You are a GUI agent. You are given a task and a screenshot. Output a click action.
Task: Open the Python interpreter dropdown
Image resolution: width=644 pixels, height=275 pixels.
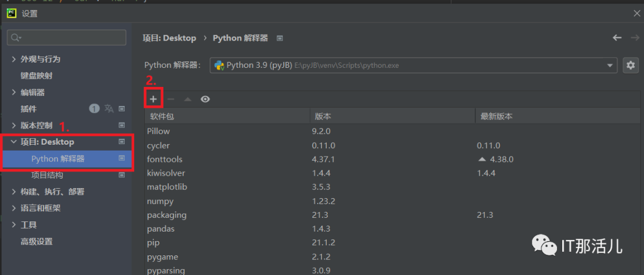tap(610, 65)
